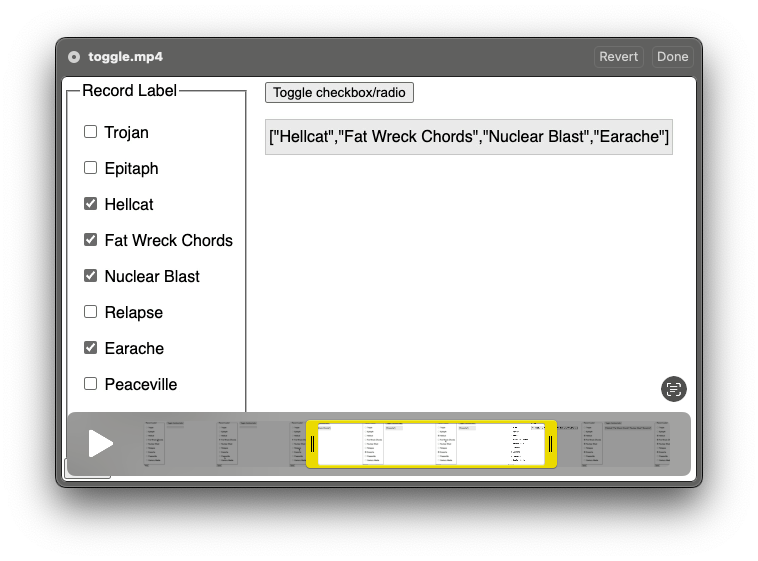Uncheck the Fat Wreck Chords checkbox
The image size is (758, 561).
pyautogui.click(x=90, y=240)
